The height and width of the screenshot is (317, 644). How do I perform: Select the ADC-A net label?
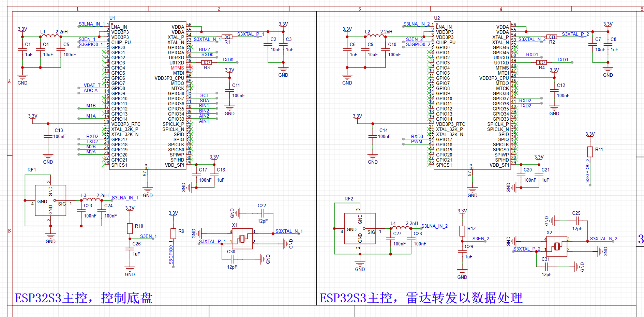click(x=91, y=90)
